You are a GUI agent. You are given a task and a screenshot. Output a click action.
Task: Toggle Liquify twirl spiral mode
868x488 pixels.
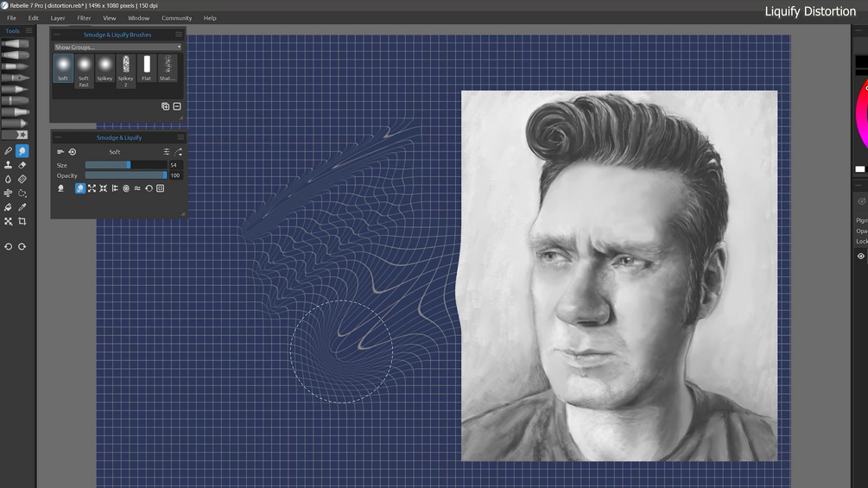(126, 188)
